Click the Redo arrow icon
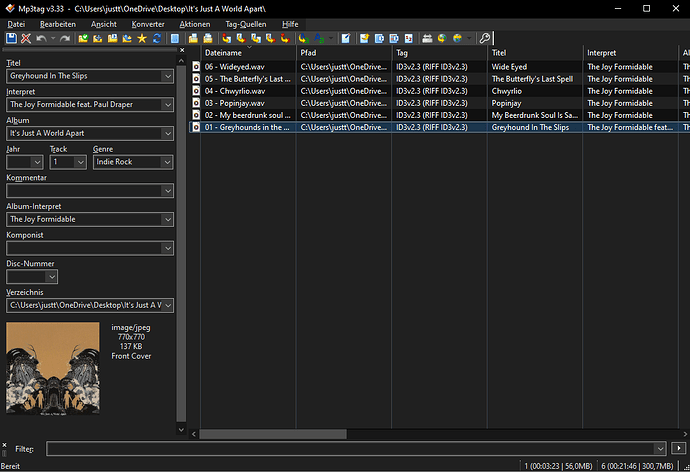Image resolution: width=690 pixels, height=472 pixels. tap(65, 38)
